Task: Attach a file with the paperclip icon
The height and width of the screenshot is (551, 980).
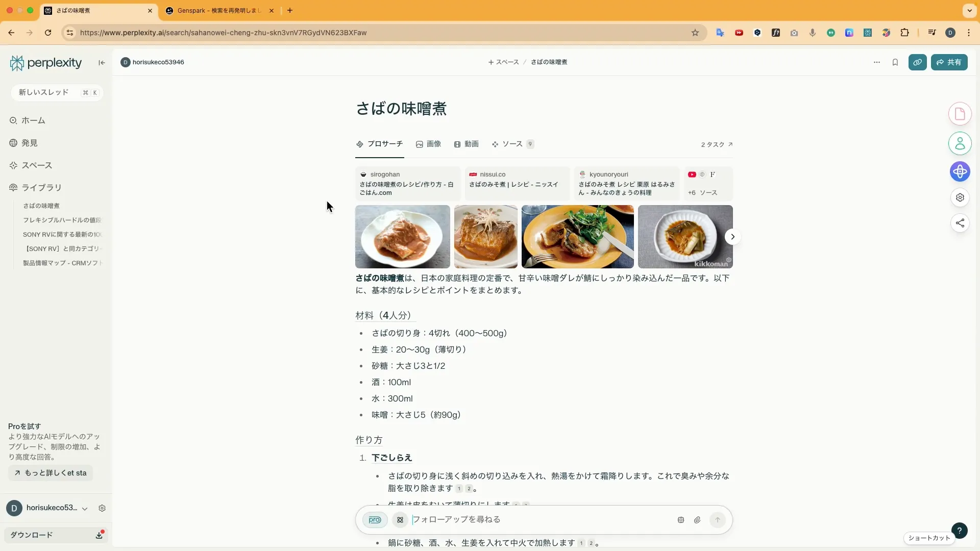Action: pyautogui.click(x=697, y=520)
